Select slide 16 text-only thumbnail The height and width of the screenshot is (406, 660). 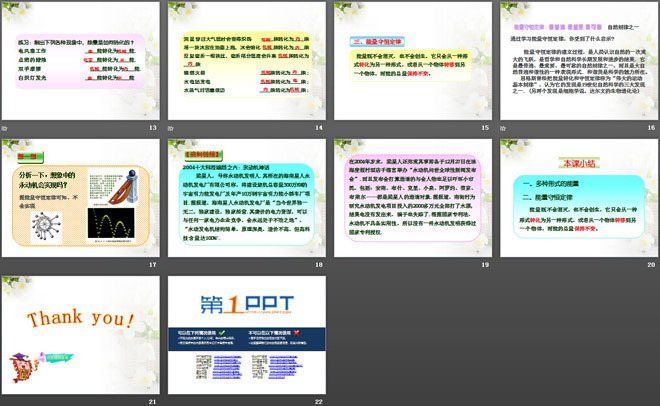[x=577, y=60]
